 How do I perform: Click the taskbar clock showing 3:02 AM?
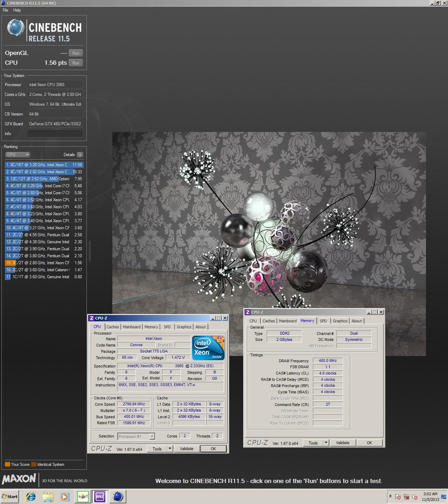click(430, 497)
